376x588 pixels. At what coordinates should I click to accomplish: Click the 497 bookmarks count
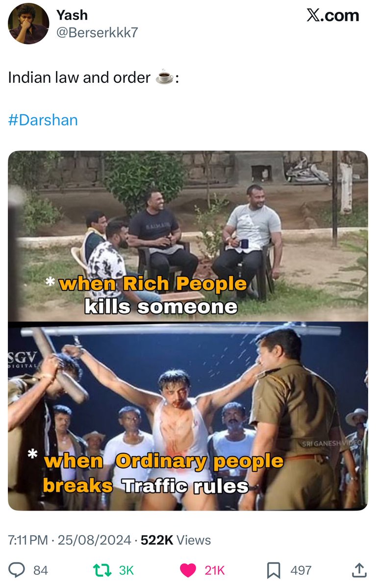(301, 570)
